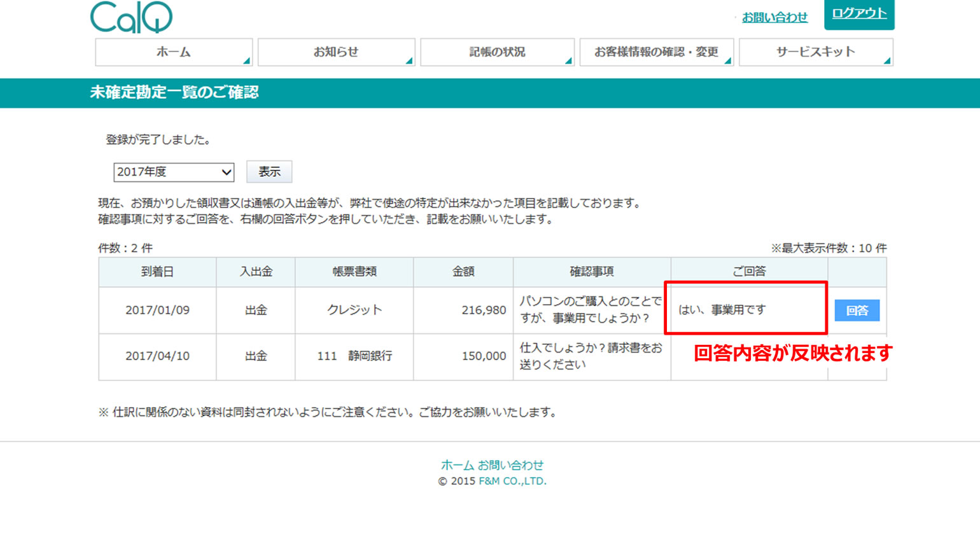Click 出金 in the 2017/04/10 row

[x=256, y=356]
